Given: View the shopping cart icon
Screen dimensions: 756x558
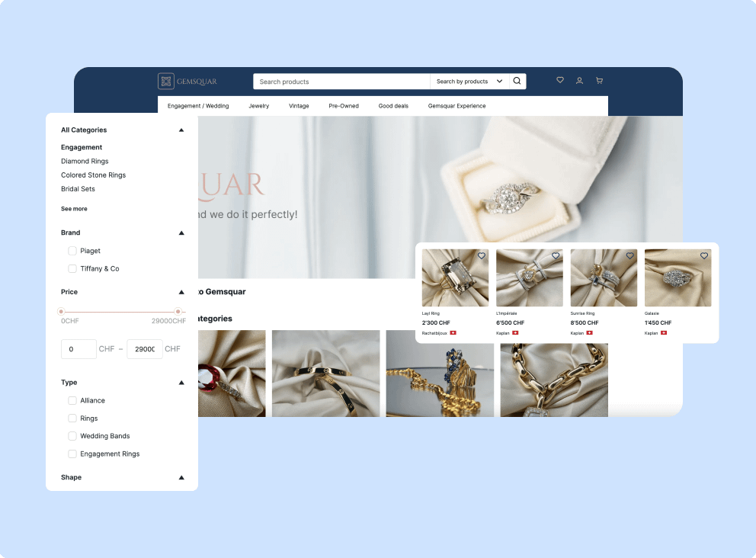Looking at the screenshot, I should (599, 80).
